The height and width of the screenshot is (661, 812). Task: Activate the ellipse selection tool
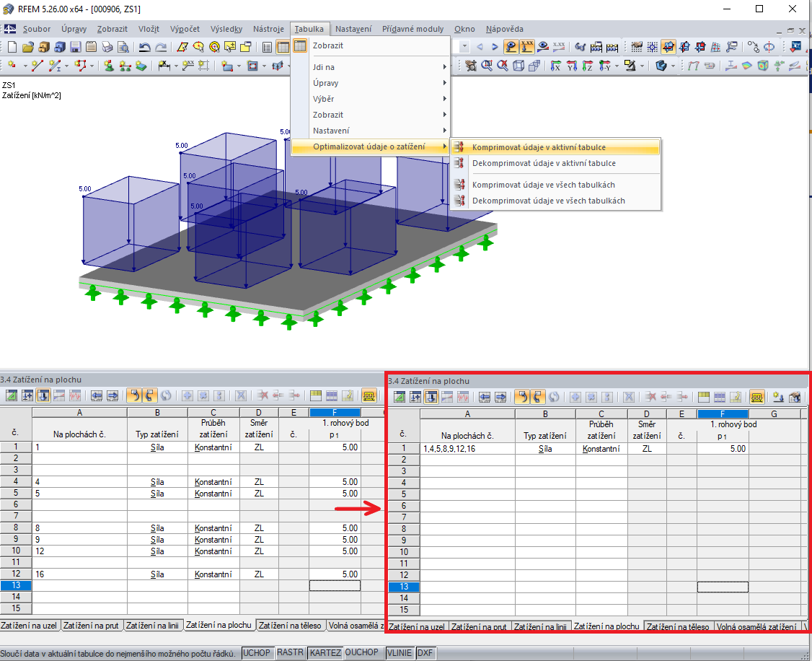pyautogui.click(x=198, y=47)
